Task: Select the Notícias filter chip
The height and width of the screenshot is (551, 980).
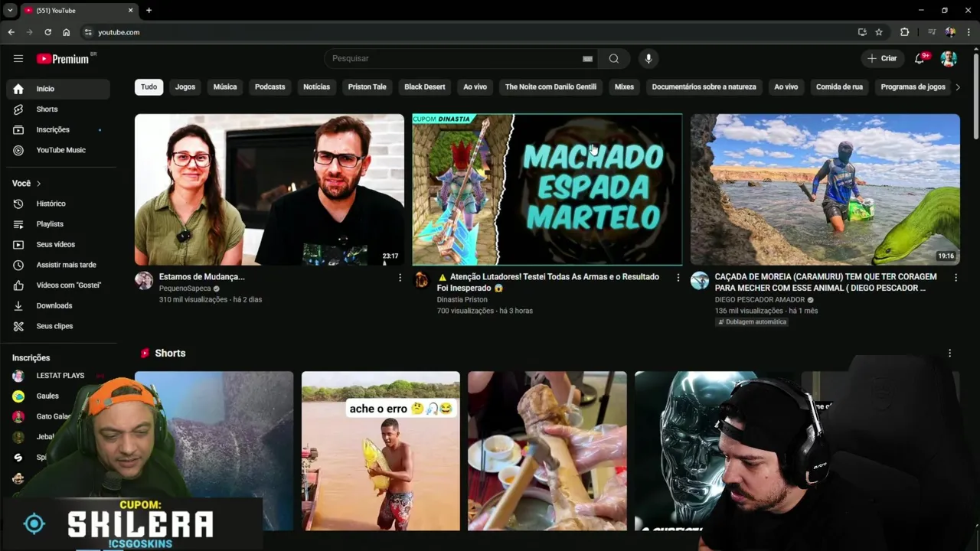Action: pyautogui.click(x=316, y=87)
